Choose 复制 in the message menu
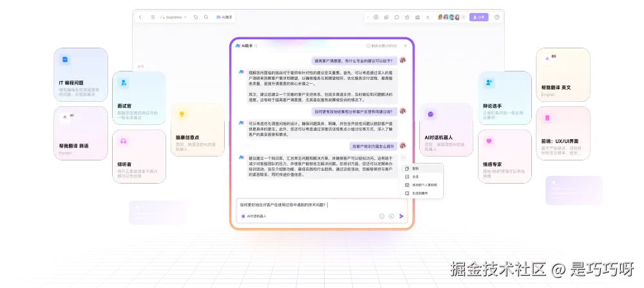The image size is (644, 288). coord(421,168)
